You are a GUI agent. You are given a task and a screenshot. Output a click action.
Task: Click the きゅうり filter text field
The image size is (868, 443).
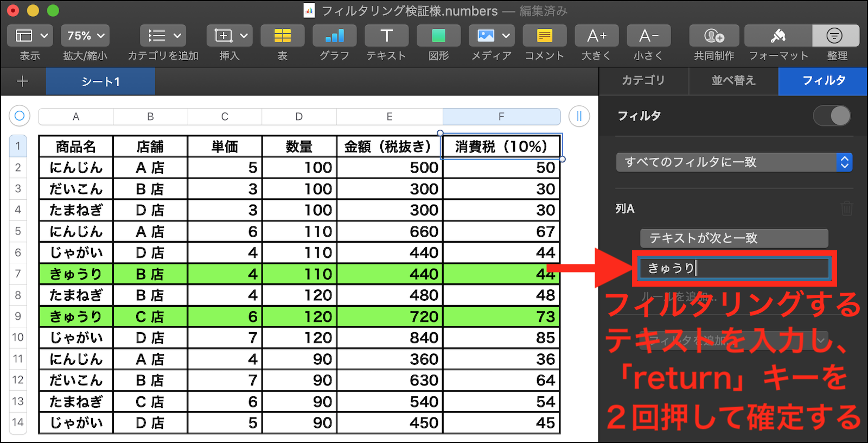734,268
